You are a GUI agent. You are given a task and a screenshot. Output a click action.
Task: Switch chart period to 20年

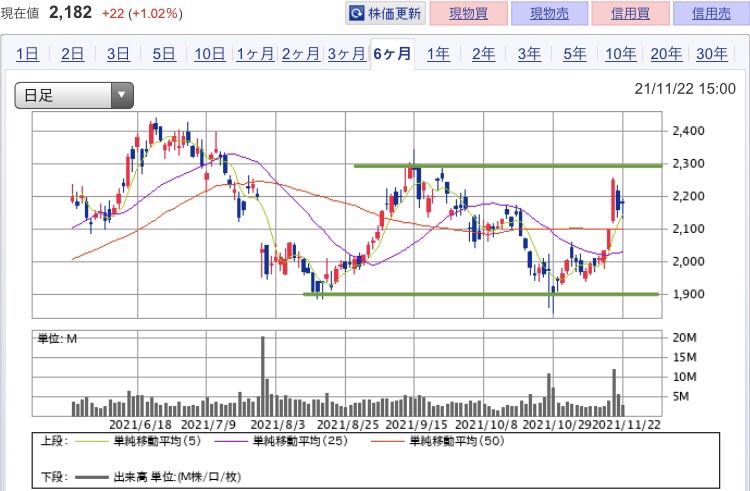pyautogui.click(x=666, y=54)
